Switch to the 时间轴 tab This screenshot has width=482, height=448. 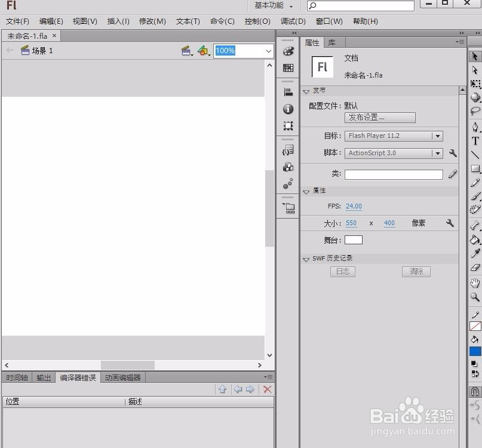tap(17, 378)
